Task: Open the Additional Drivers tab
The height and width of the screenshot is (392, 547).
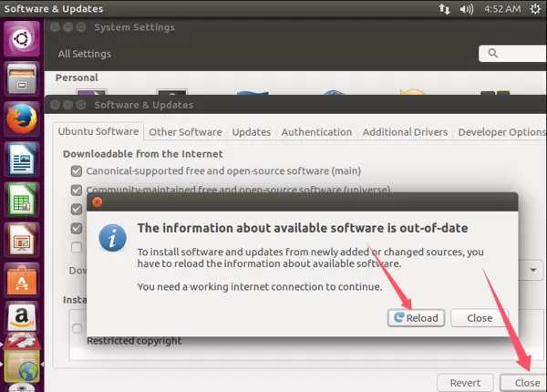Action: point(405,132)
